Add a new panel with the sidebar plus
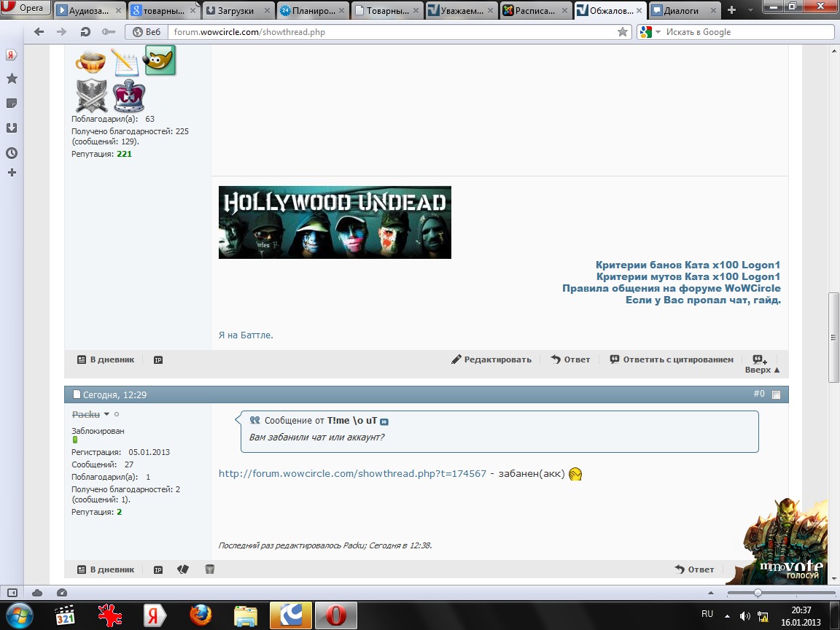 point(12,173)
